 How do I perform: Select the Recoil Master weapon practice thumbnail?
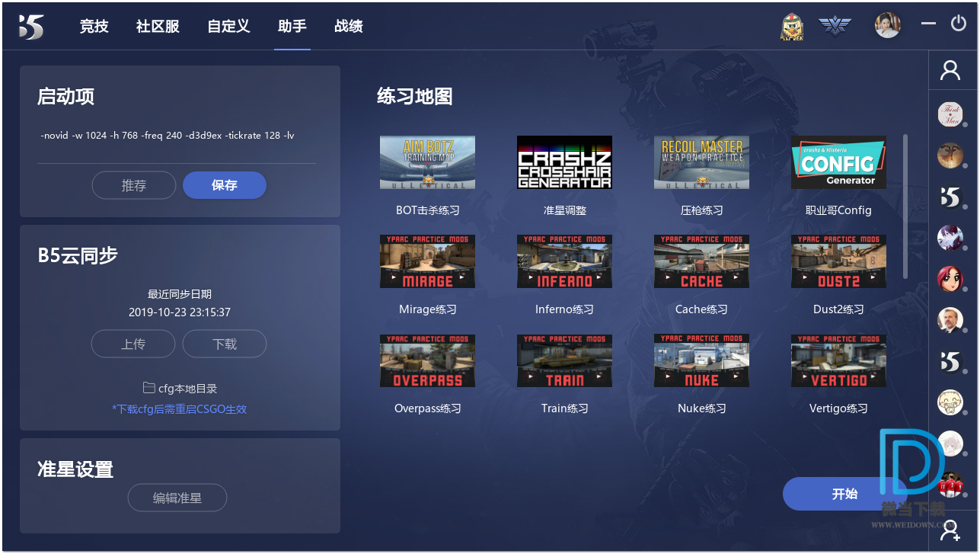(x=701, y=162)
